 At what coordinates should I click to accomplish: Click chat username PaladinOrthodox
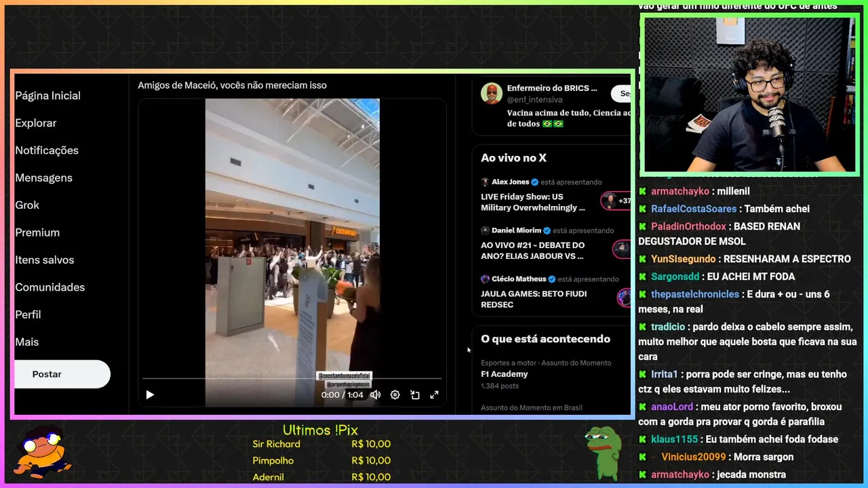(688, 226)
